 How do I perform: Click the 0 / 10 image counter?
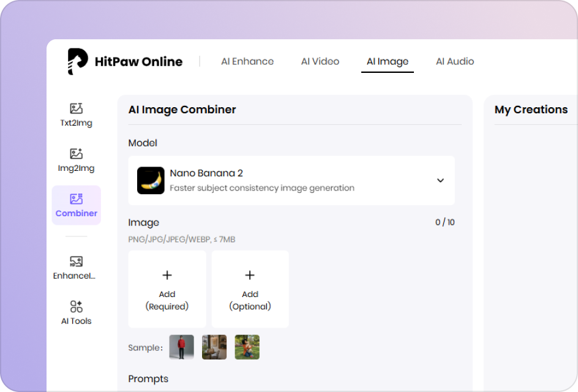(x=445, y=222)
